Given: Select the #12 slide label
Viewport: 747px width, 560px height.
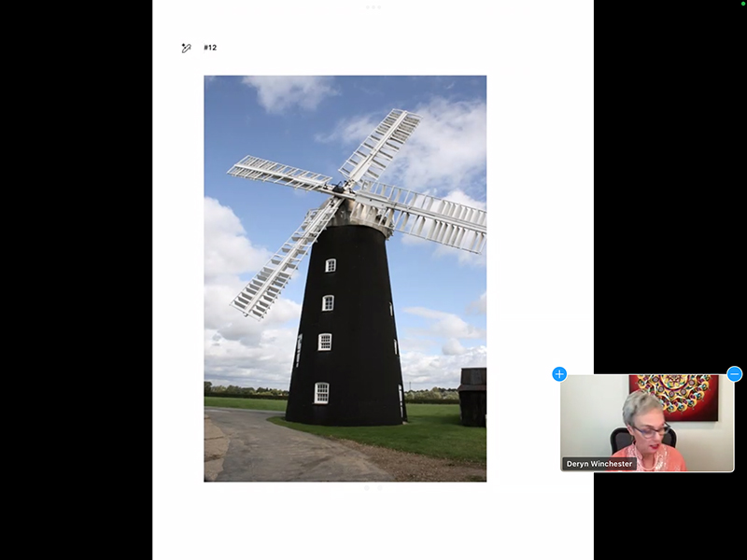Looking at the screenshot, I should pyautogui.click(x=210, y=48).
